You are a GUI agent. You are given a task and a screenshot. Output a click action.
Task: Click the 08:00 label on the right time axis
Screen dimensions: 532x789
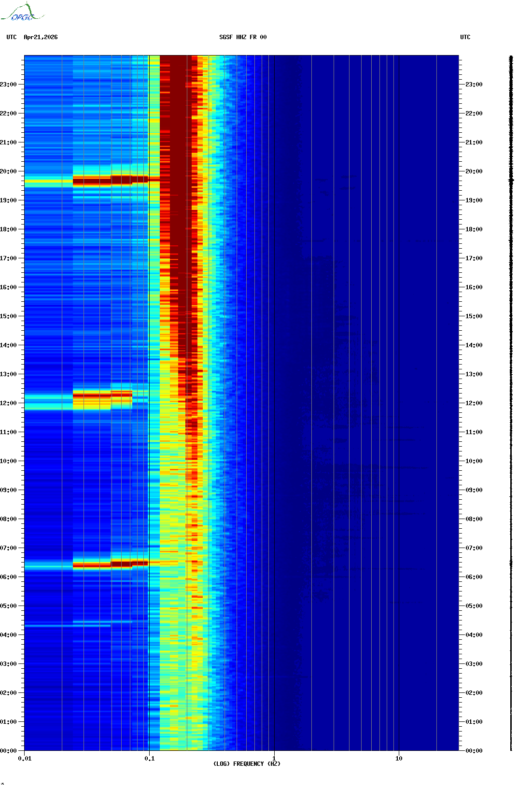click(474, 519)
